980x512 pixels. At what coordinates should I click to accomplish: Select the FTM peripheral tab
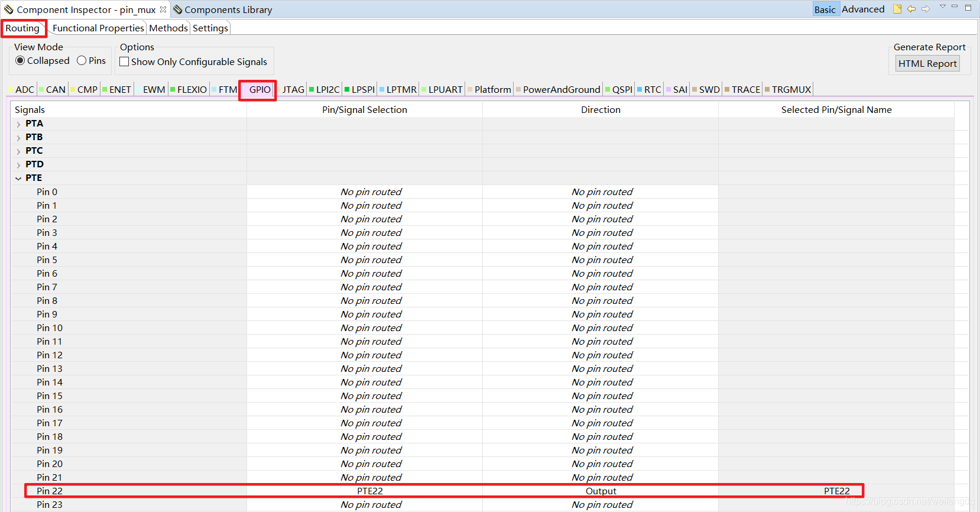click(x=225, y=89)
